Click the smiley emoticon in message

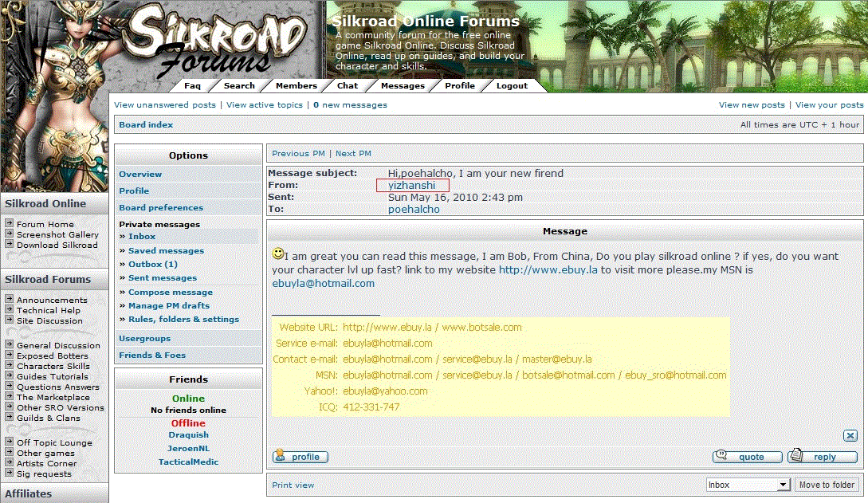[x=278, y=253]
